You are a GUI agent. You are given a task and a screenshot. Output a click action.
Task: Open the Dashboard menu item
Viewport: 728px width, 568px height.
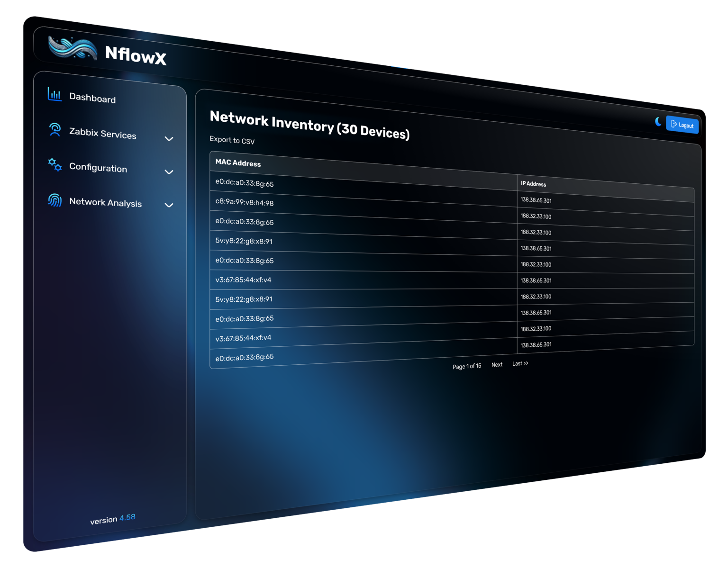pyautogui.click(x=92, y=98)
